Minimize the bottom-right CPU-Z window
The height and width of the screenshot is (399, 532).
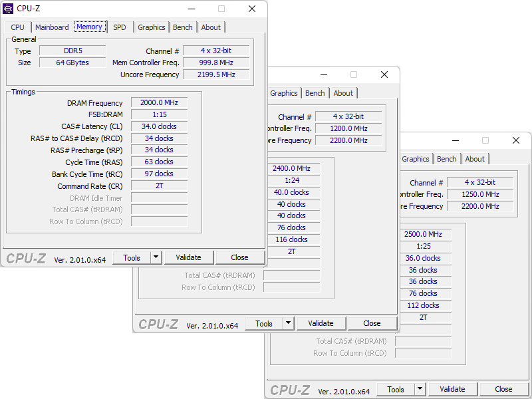[x=455, y=140]
